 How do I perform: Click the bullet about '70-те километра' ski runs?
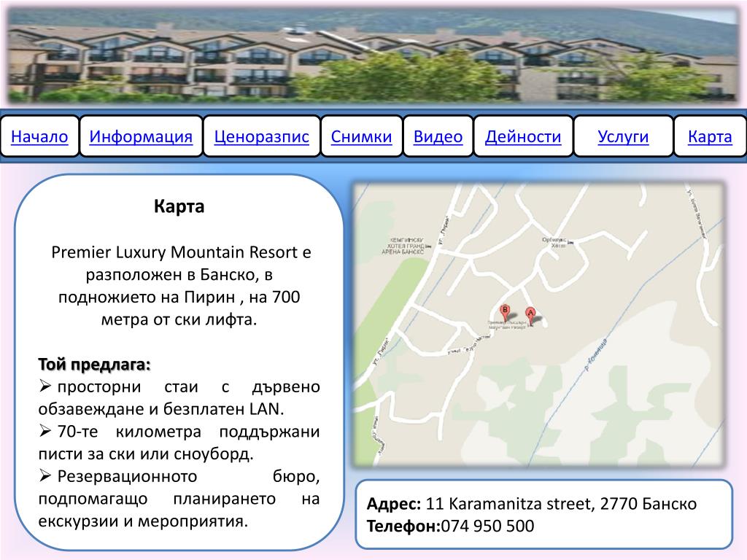tap(179, 443)
